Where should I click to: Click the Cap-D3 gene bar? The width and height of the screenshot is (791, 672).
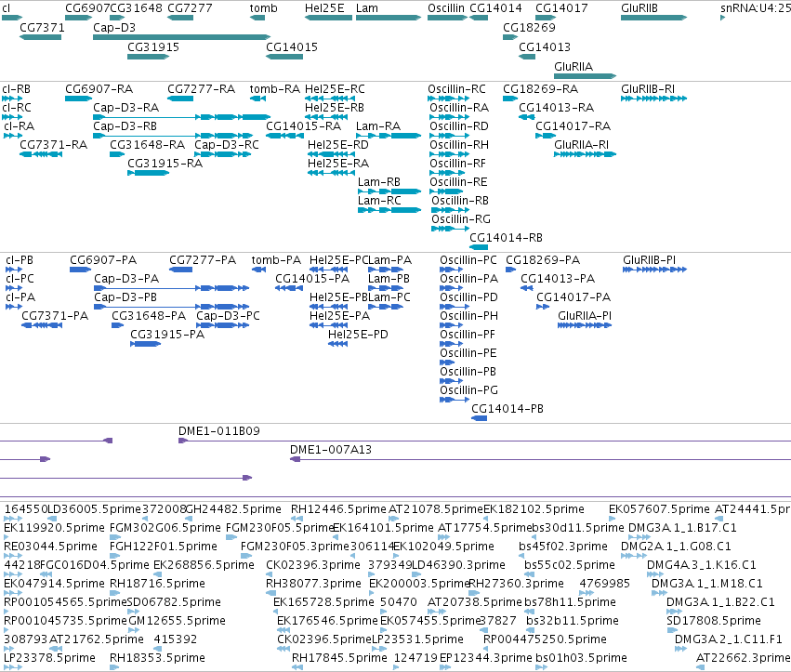pos(181,37)
